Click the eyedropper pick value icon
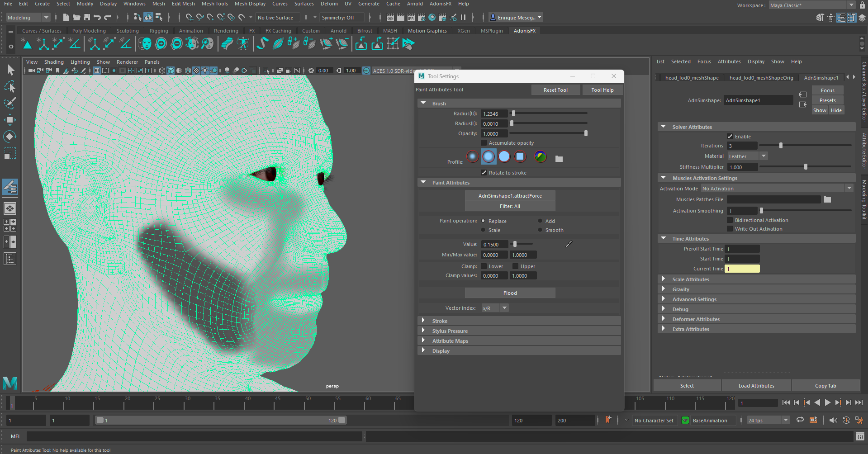This screenshot has height=454, width=868. [x=569, y=244]
